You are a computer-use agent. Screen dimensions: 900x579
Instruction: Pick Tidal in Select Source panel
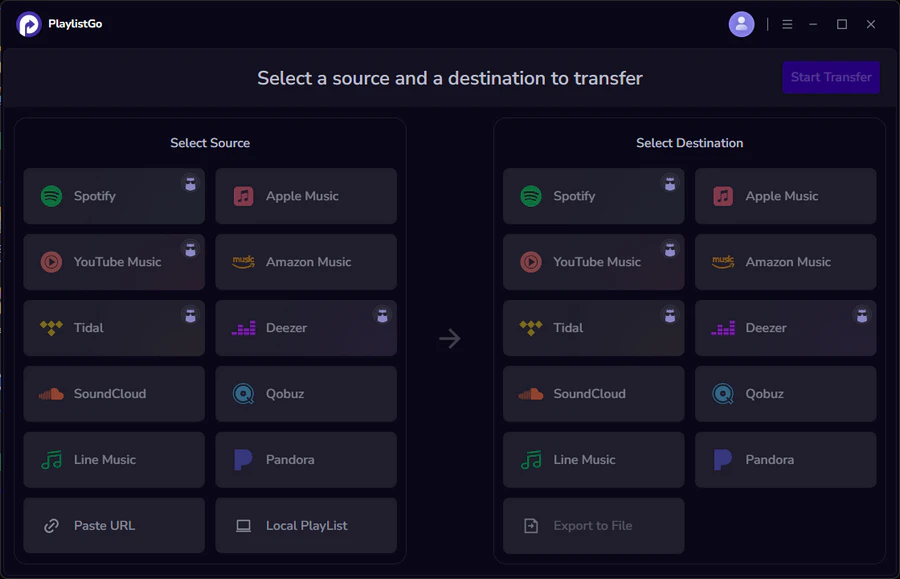(x=114, y=328)
